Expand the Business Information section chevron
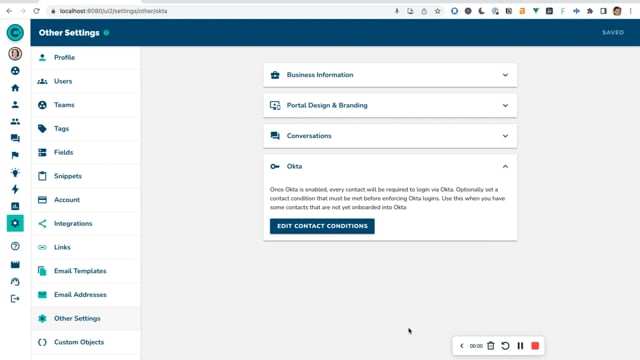Viewport: 640px width, 360px height. point(505,75)
